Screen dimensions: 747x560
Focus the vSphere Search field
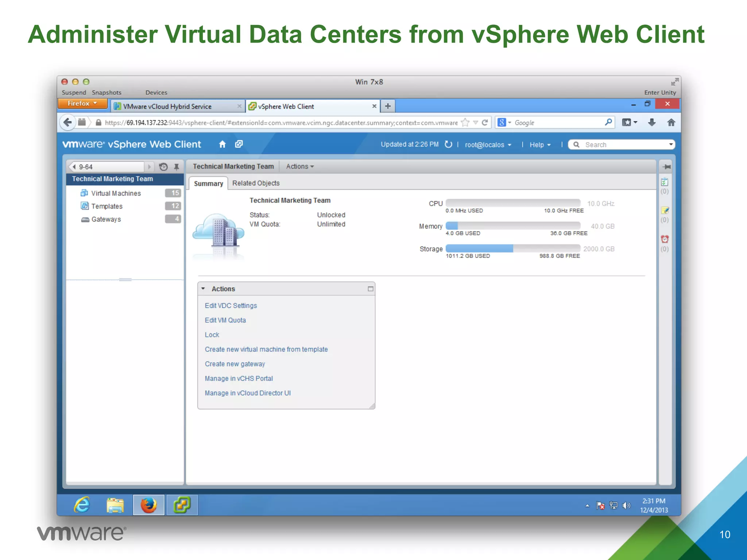point(621,145)
